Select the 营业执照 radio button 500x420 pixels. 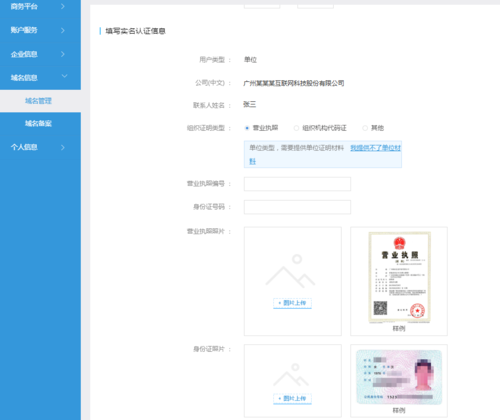coord(247,128)
